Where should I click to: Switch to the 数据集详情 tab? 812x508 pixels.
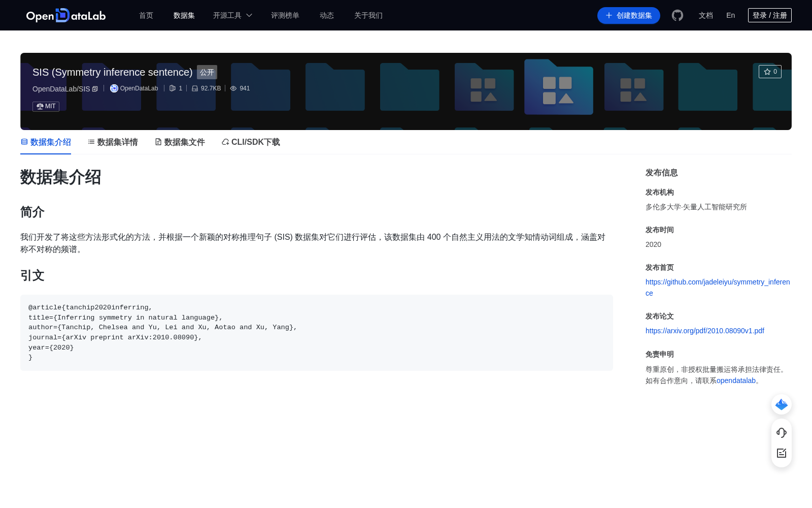tap(113, 142)
